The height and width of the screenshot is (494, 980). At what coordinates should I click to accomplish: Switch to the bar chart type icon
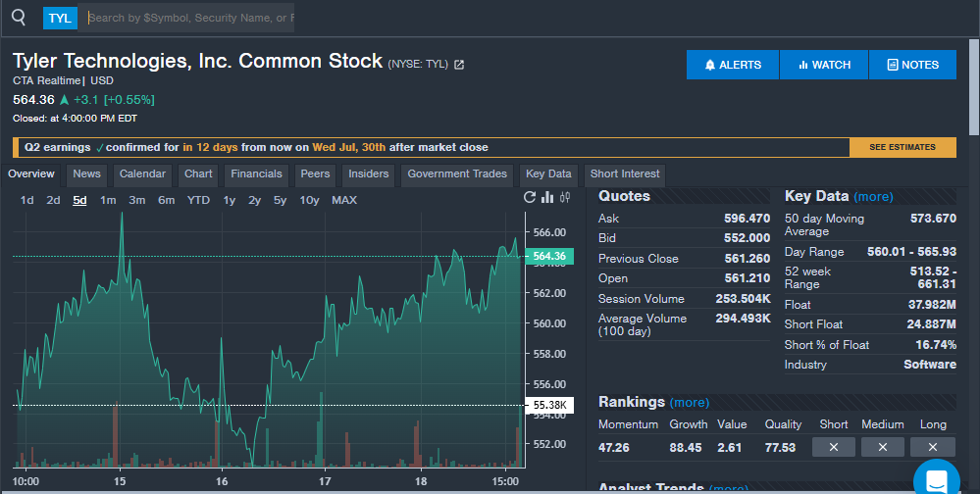tap(547, 197)
